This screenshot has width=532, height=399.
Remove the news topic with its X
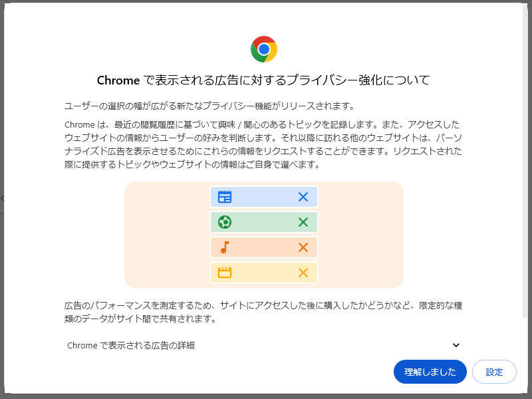pyautogui.click(x=303, y=197)
